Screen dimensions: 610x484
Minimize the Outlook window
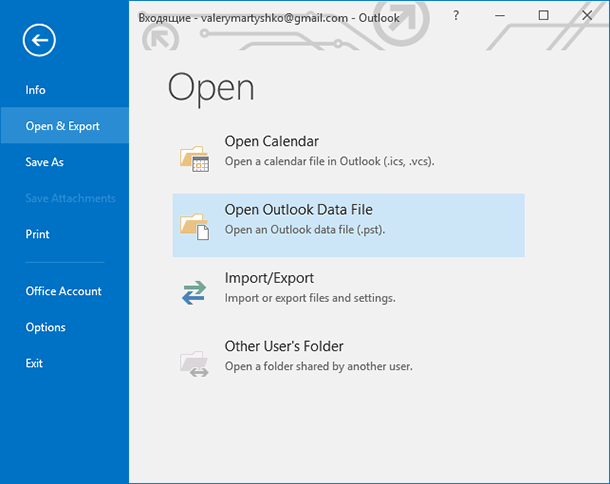pyautogui.click(x=500, y=16)
